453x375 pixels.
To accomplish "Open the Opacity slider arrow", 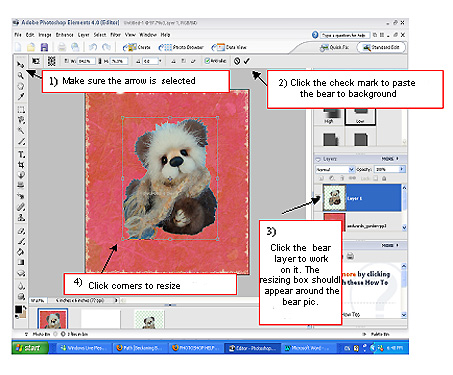I will coord(402,169).
